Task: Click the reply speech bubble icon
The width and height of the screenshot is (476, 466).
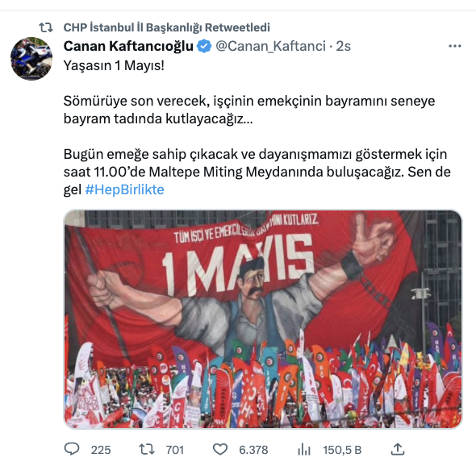Action: [x=72, y=449]
